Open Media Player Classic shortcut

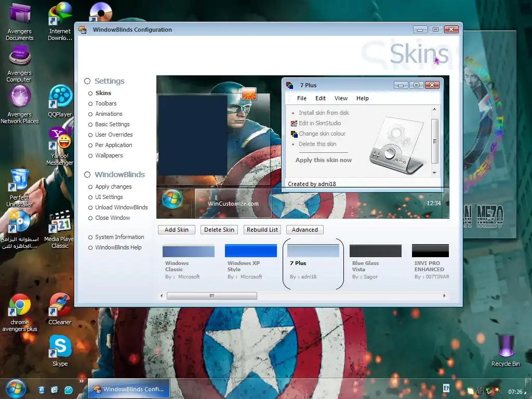(60, 229)
